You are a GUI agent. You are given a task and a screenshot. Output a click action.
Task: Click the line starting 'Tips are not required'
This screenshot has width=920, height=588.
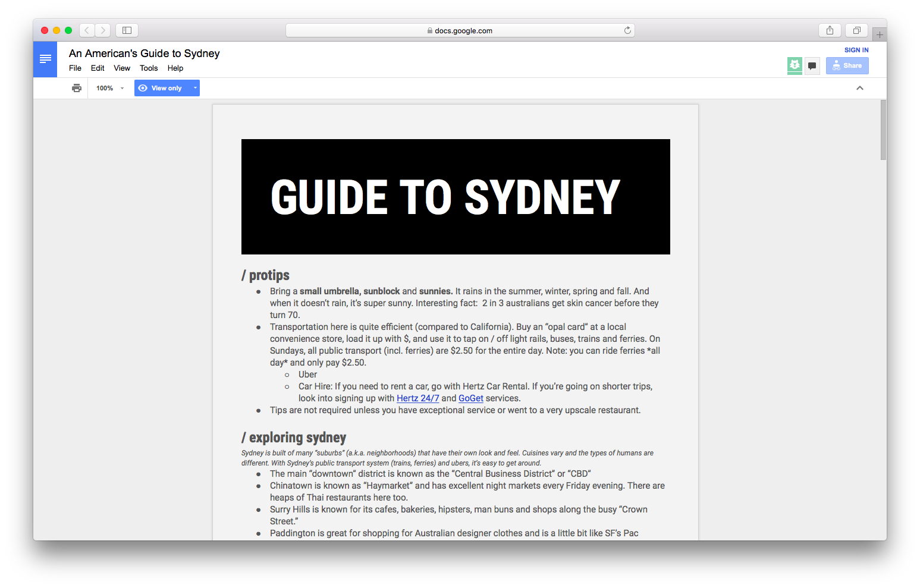[x=456, y=410]
